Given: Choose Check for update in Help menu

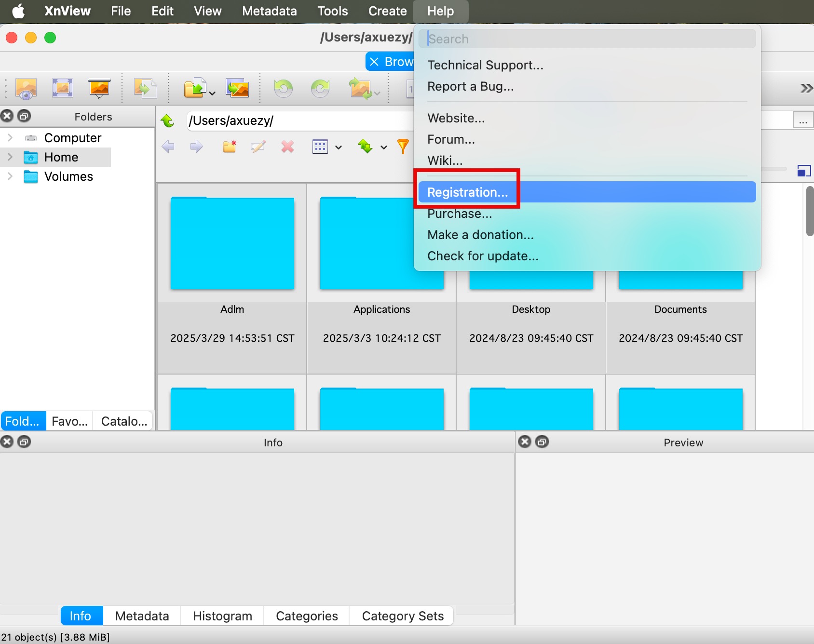Looking at the screenshot, I should point(483,256).
